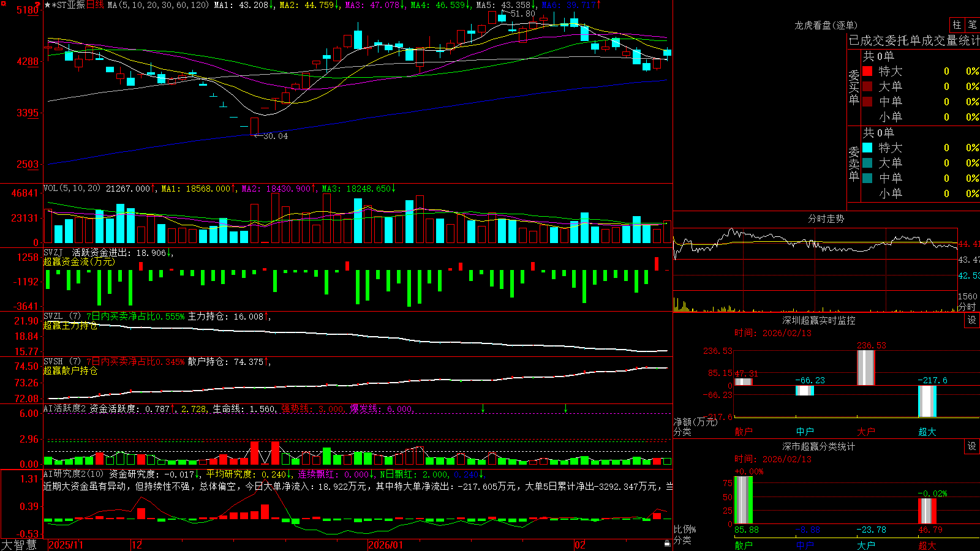Click the 散户 bar in 深市超赢分类统计 chart
Viewport: 980px width, 551px height.
point(743,500)
